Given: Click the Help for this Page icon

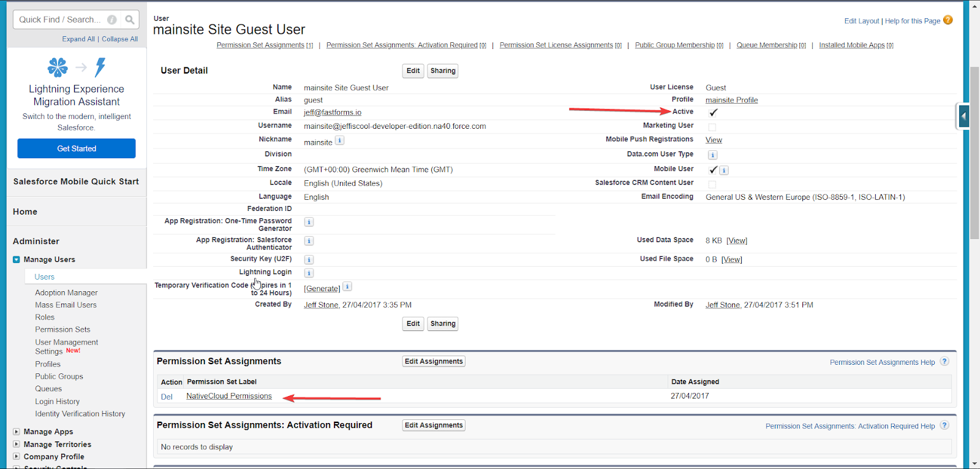Looking at the screenshot, I should click(948, 20).
